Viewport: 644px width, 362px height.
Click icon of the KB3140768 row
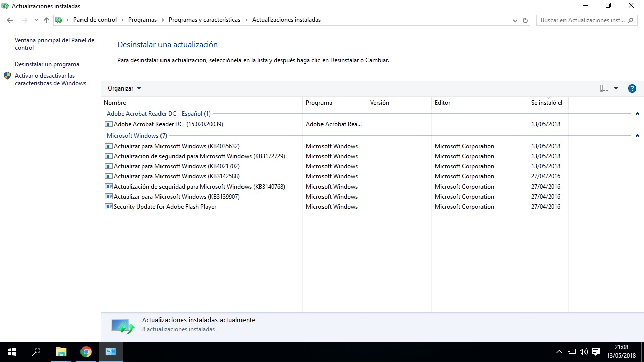click(108, 187)
